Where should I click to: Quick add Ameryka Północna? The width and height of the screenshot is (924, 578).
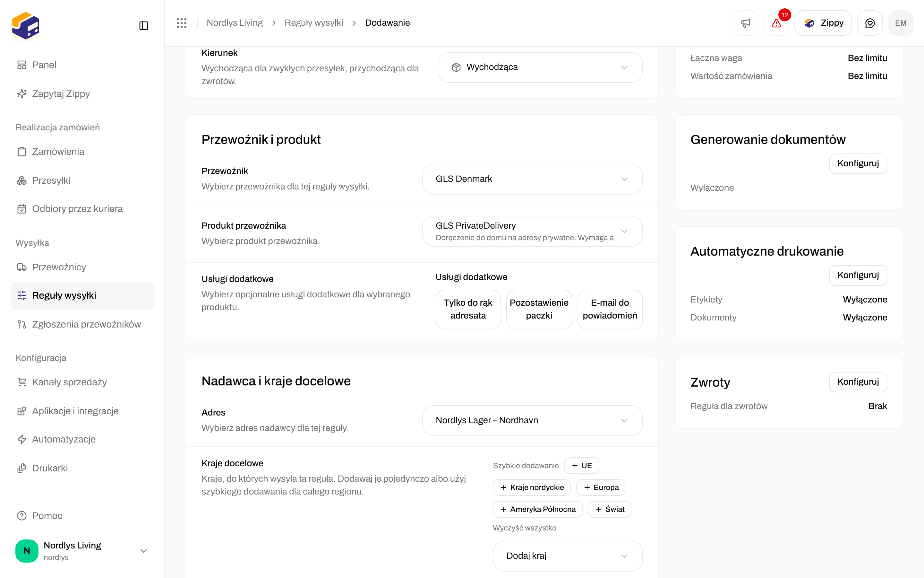tap(538, 509)
